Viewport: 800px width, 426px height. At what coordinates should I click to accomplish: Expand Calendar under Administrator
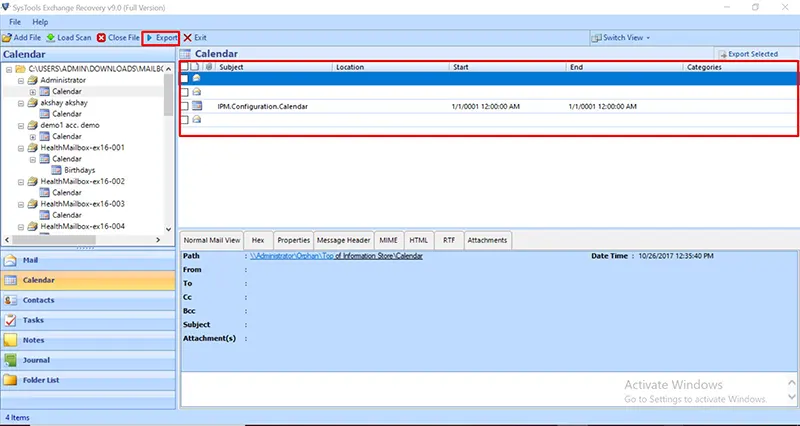tap(33, 92)
